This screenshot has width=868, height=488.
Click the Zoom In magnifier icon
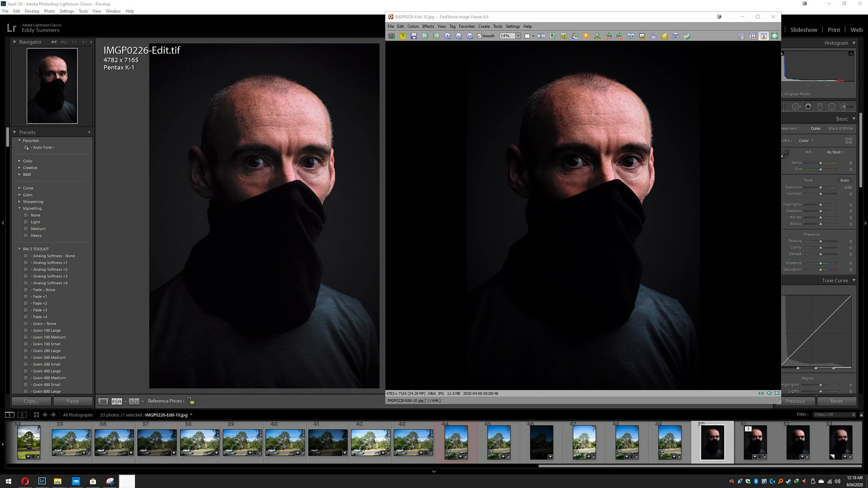point(447,36)
